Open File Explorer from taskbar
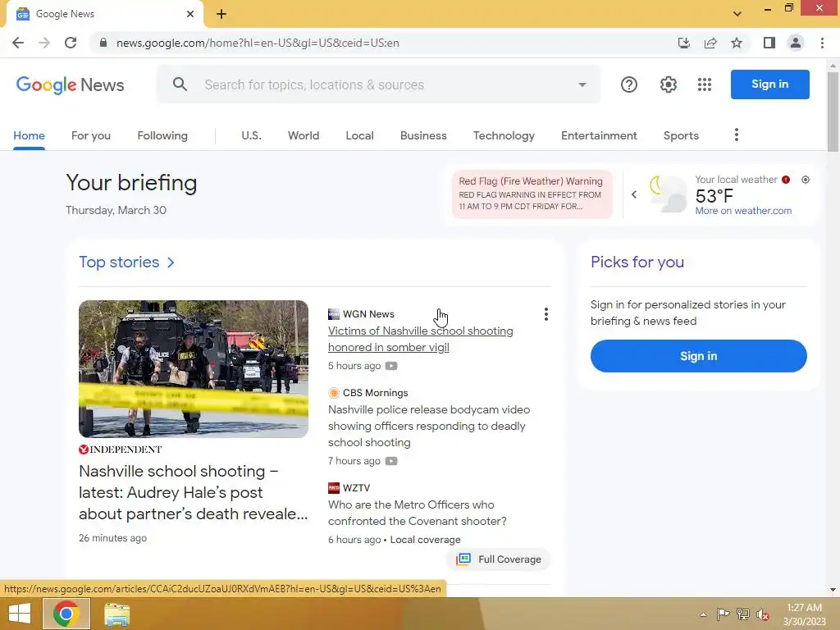The image size is (840, 630). (116, 614)
